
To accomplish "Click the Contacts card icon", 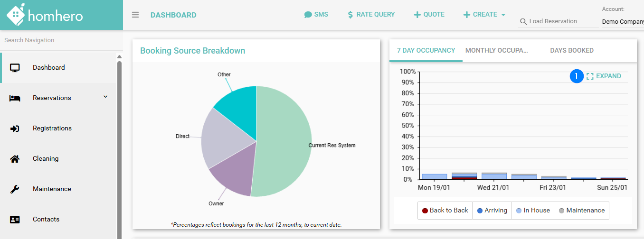I will pos(15,220).
